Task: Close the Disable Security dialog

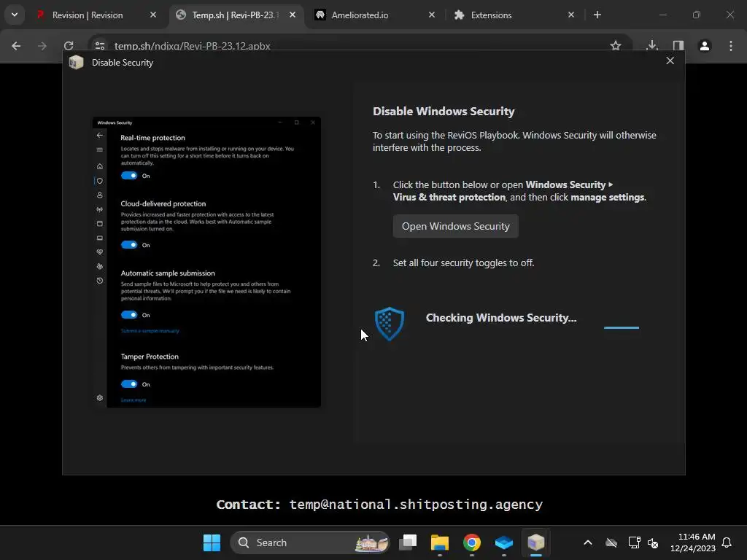Action: pos(670,61)
